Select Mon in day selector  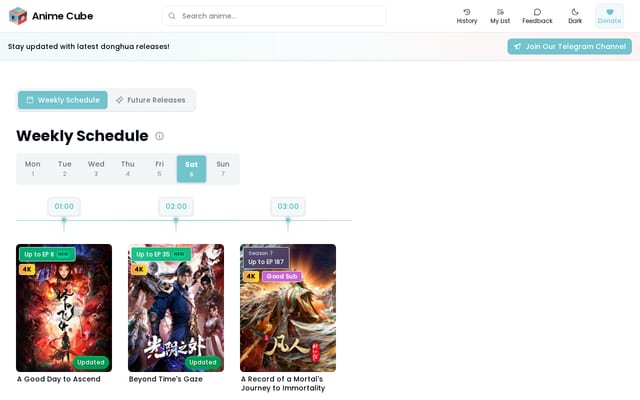click(x=33, y=169)
